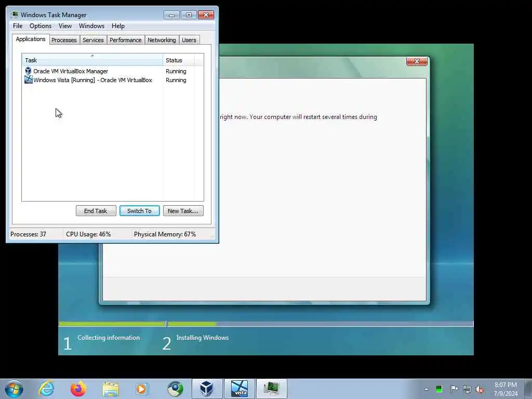Click Running status of Windows Vista task
532x399 pixels.
(x=176, y=80)
